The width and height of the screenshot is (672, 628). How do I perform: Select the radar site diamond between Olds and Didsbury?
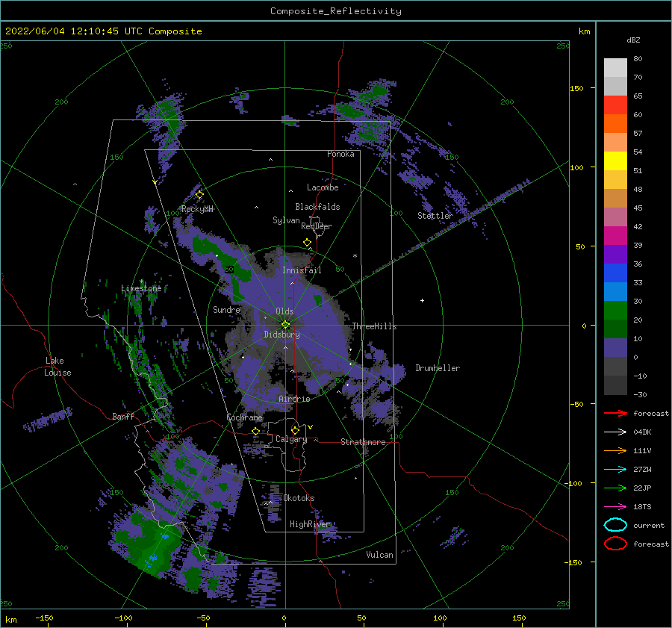pos(285,325)
